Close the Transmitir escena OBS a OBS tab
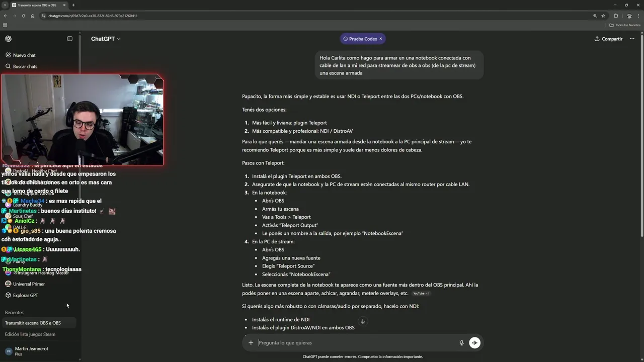Viewport: 644px width, 362px height. point(64,5)
